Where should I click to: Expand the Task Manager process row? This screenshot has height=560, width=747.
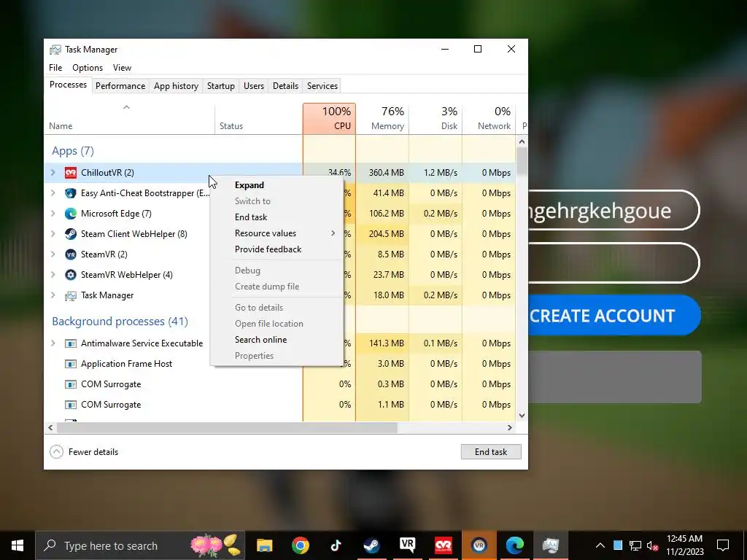(53, 295)
